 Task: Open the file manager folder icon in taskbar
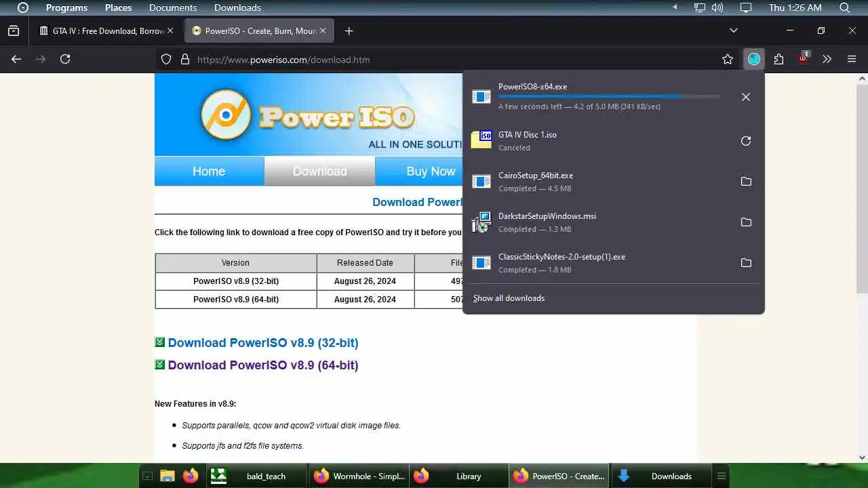tap(167, 476)
